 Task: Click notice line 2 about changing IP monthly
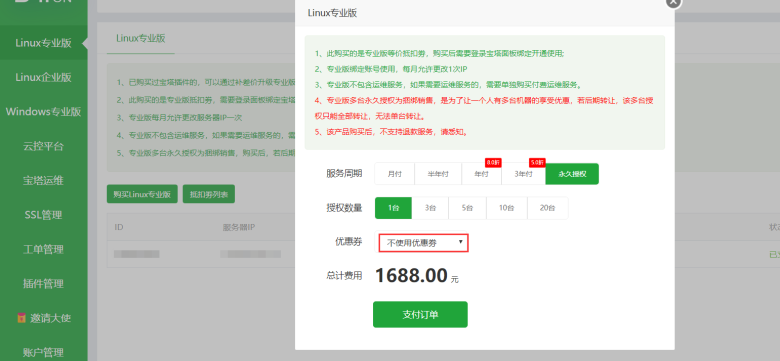point(391,69)
